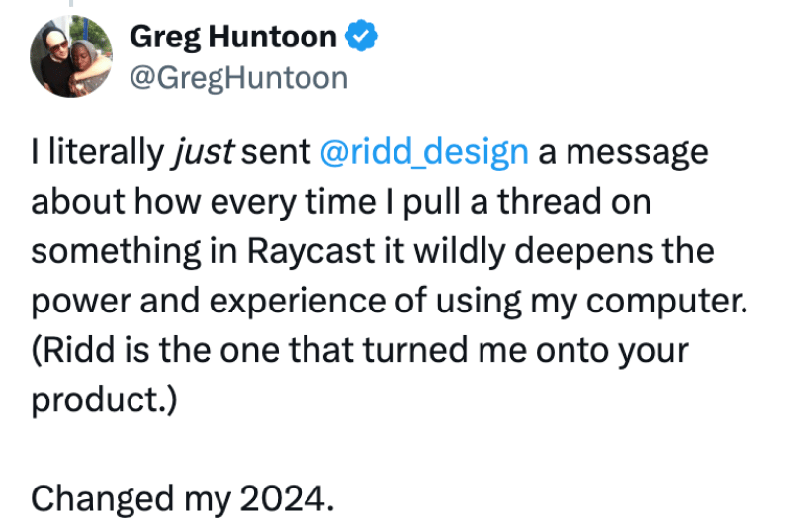This screenshot has width=789, height=532.
Task: Click the word "product.)"
Action: coord(104,400)
